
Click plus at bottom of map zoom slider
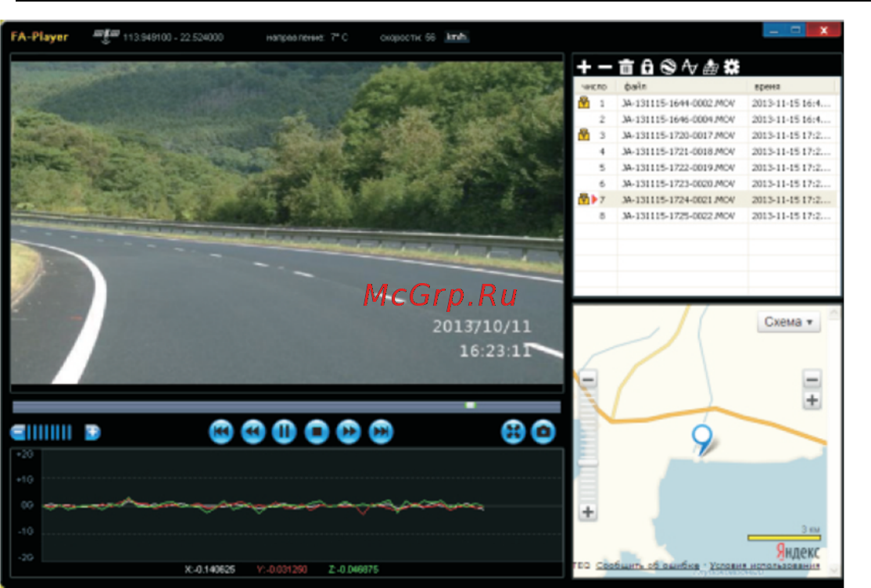(588, 511)
